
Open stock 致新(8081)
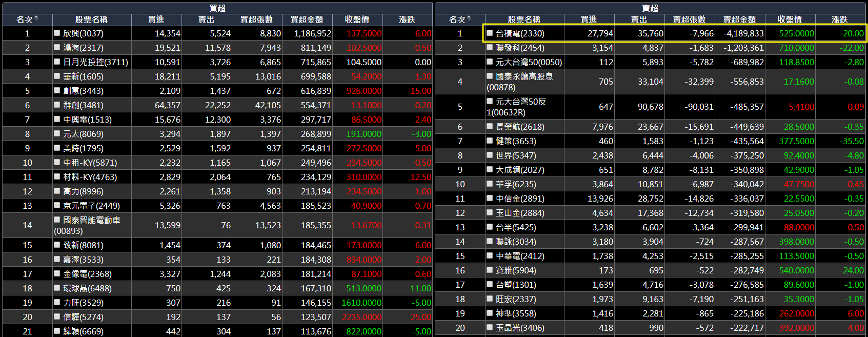click(83, 245)
